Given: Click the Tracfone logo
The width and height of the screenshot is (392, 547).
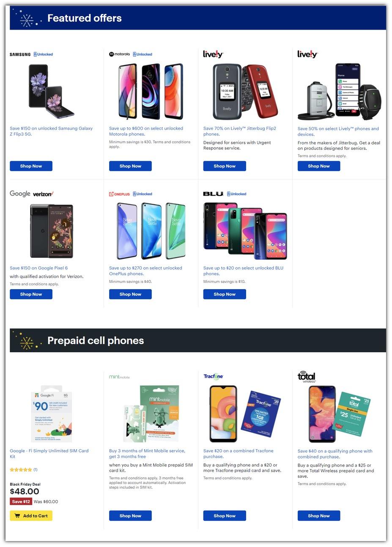Looking at the screenshot, I should 213,376.
